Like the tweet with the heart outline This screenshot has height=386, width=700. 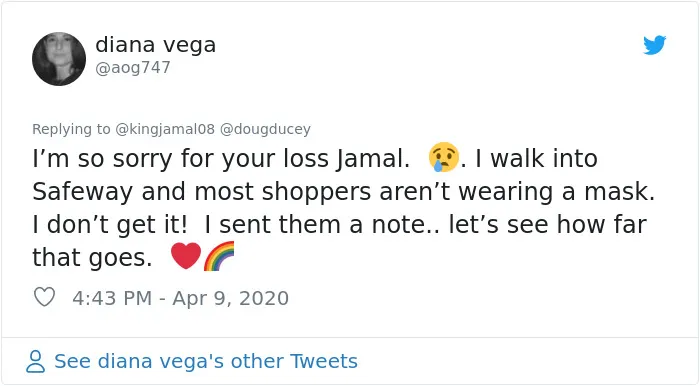point(45,297)
